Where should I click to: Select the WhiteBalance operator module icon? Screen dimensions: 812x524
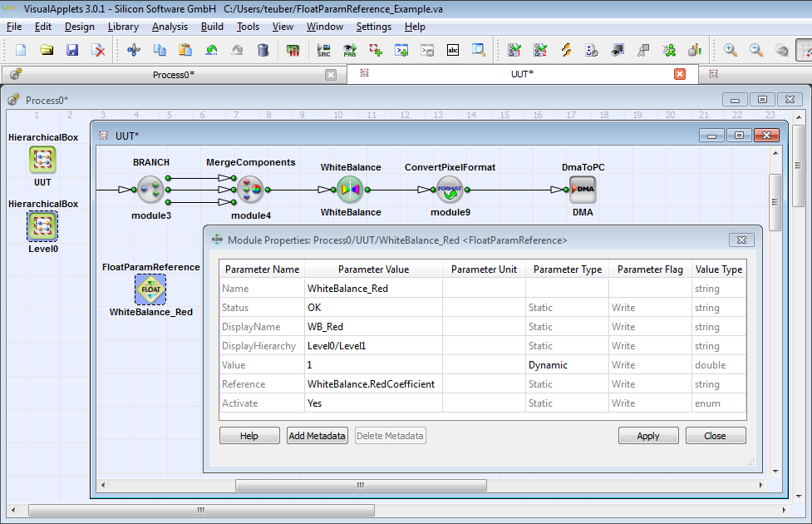point(350,190)
